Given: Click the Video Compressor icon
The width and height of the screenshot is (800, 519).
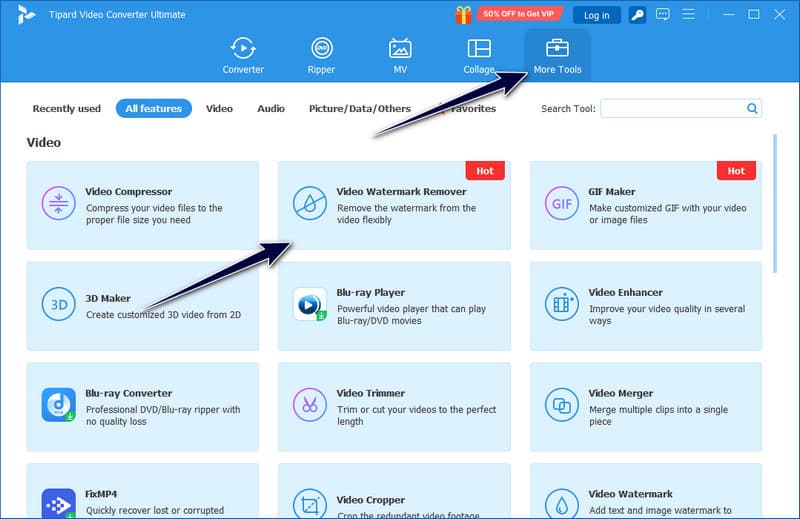Looking at the screenshot, I should 59,203.
